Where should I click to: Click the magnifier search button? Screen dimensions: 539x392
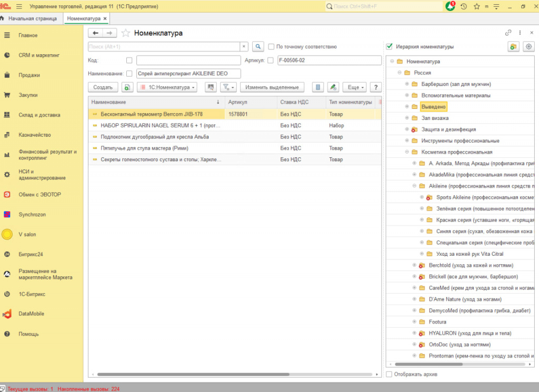coord(258,47)
